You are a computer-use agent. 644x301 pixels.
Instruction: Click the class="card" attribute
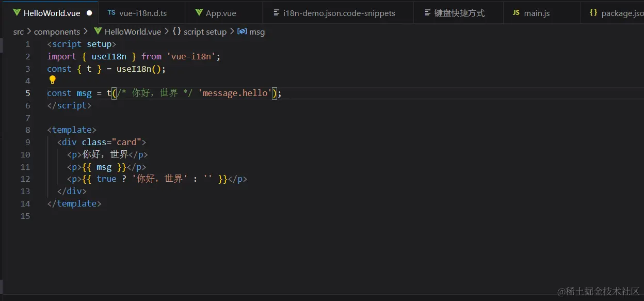(x=112, y=142)
